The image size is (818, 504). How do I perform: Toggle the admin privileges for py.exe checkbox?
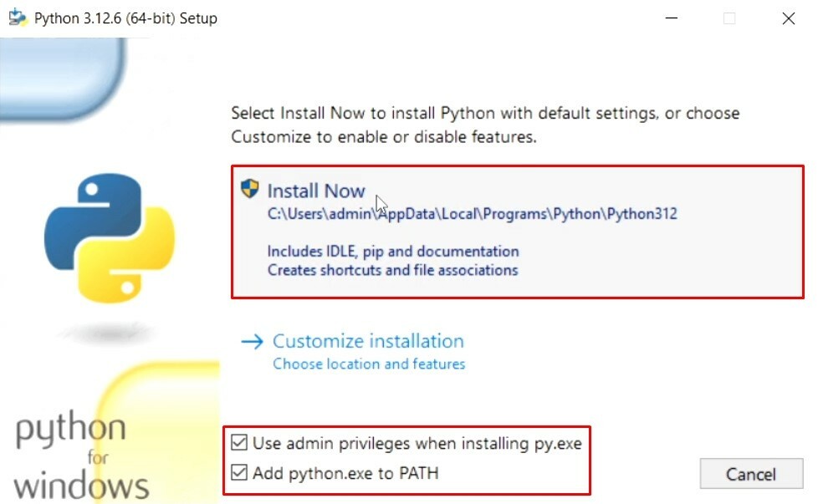tap(240, 443)
